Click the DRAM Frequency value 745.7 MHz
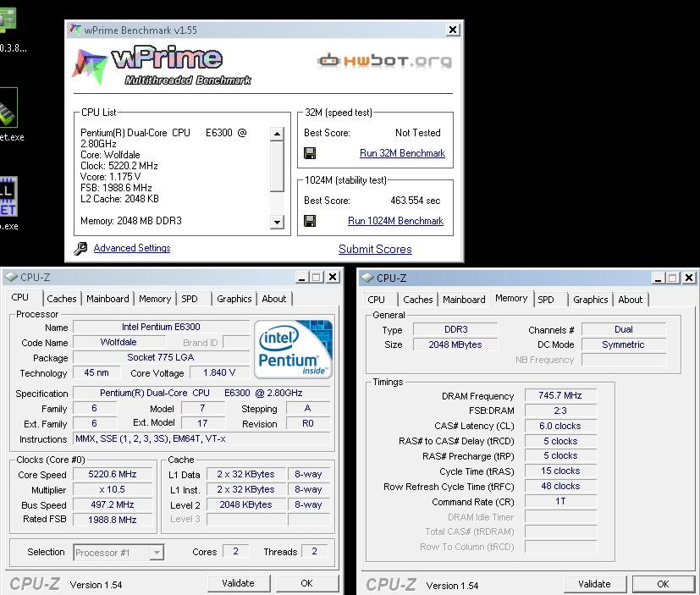700x595 pixels. point(560,395)
